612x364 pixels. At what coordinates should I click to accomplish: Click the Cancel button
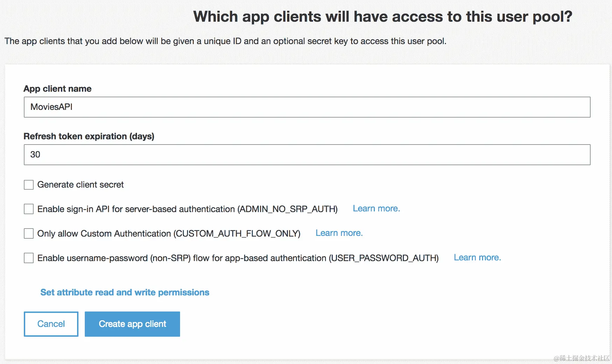tap(51, 324)
